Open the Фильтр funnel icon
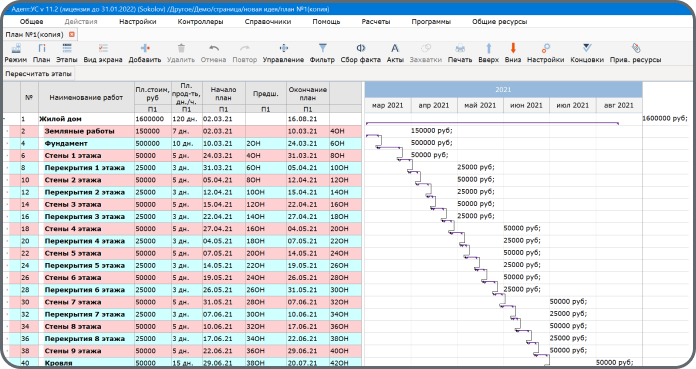This screenshot has height=369, width=696. (x=322, y=53)
